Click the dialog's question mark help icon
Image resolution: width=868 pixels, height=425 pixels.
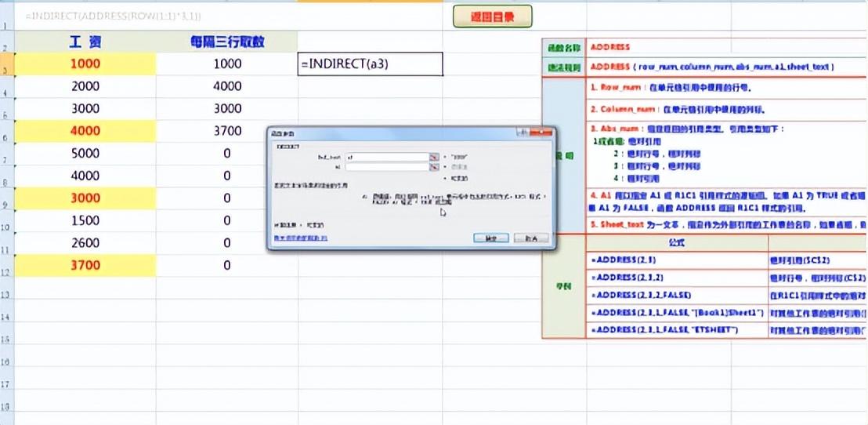pos(521,132)
